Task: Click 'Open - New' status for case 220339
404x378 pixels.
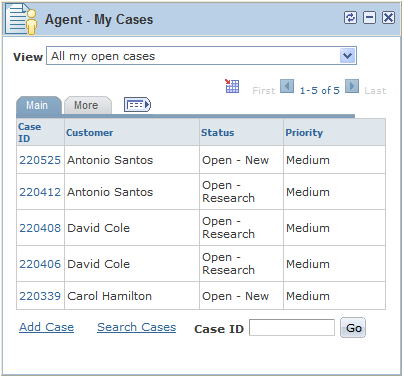Action: click(235, 296)
